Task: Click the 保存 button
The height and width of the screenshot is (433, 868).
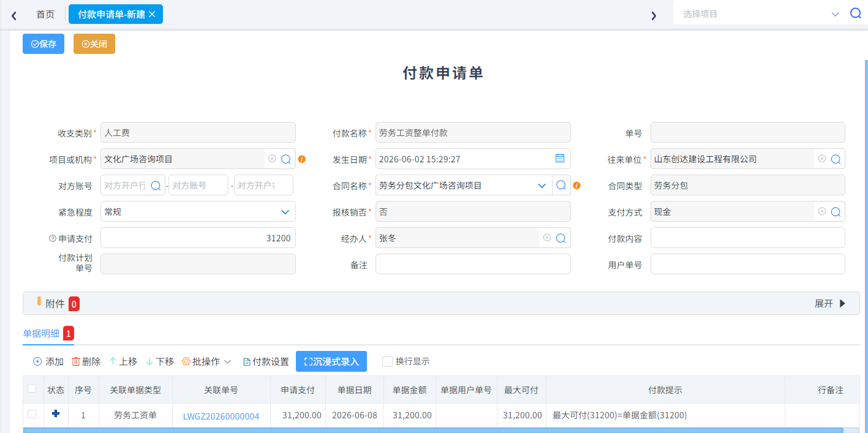Action: (x=43, y=44)
